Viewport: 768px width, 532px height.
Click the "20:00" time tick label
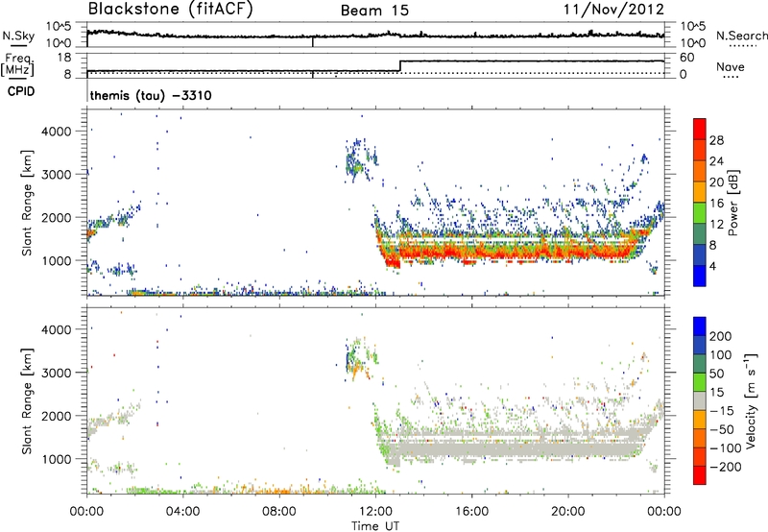(x=567, y=512)
